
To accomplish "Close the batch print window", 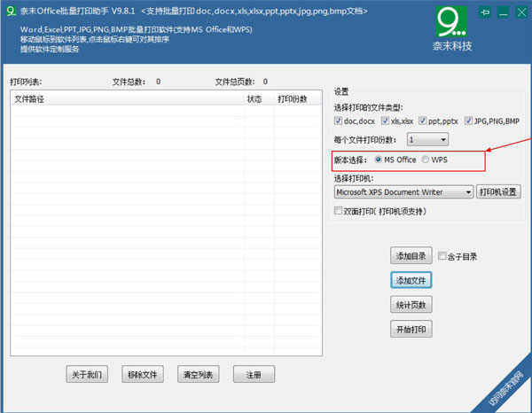I will (521, 12).
